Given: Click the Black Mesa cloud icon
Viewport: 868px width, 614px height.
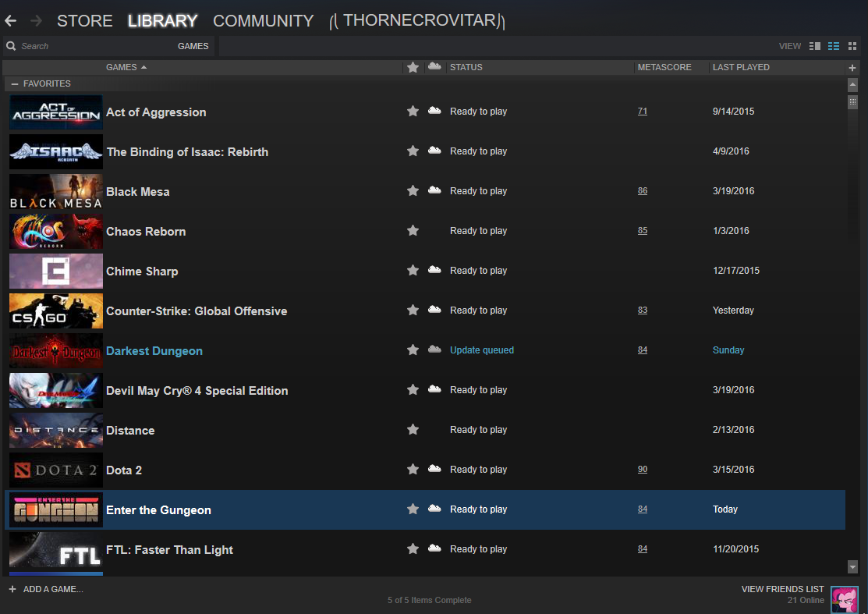Looking at the screenshot, I should (434, 190).
